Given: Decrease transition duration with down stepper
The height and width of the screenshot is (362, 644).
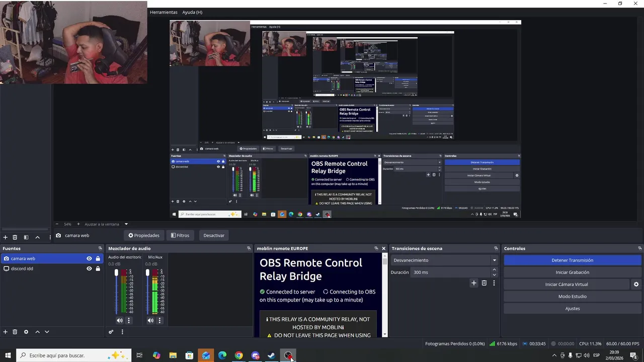Looking at the screenshot, I should 494,275.
